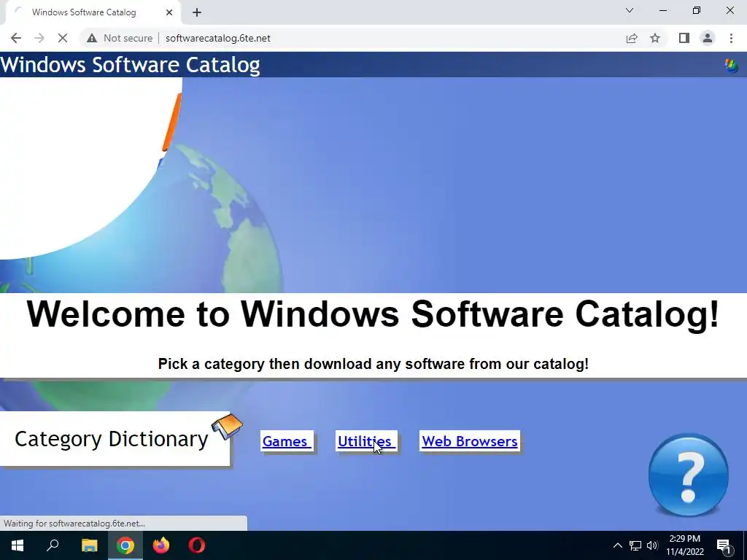This screenshot has height=560, width=747.
Task: Select the Windows Software Catalog tab
Action: 93,12
